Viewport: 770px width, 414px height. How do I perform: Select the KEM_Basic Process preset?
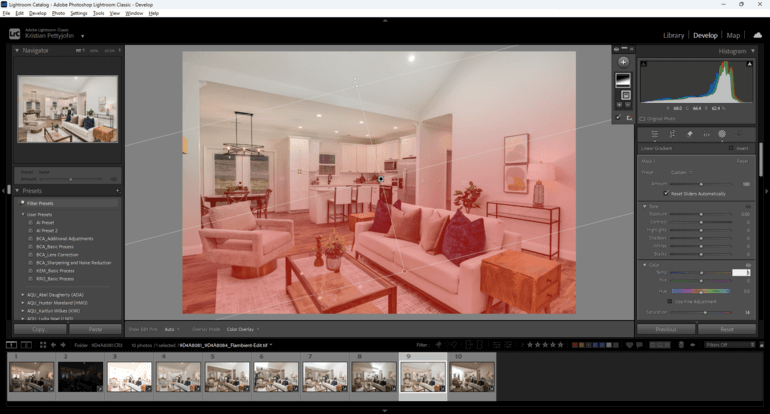coord(55,271)
